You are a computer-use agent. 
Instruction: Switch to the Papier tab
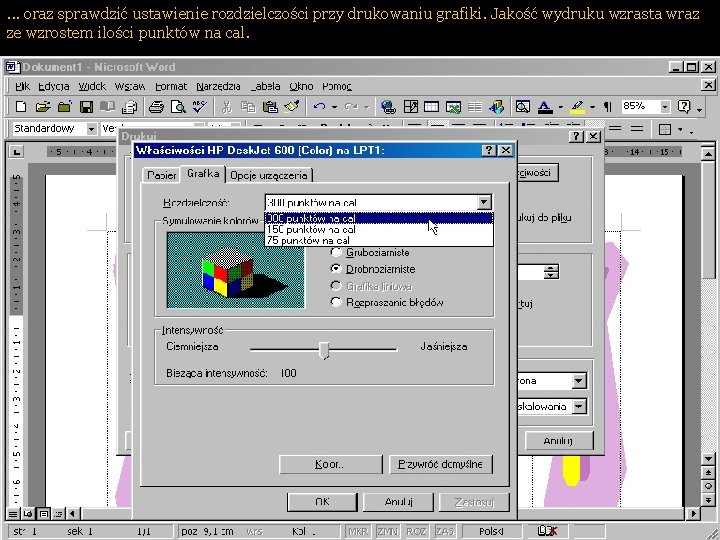pyautogui.click(x=161, y=175)
